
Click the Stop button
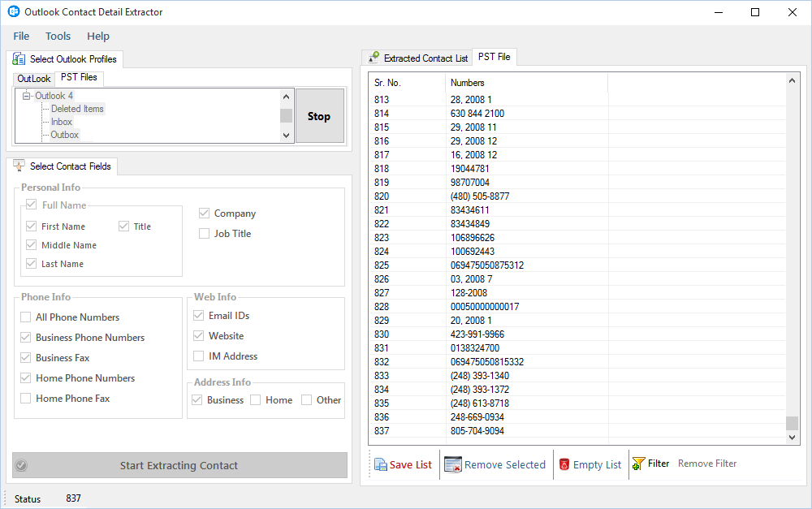[x=319, y=116]
